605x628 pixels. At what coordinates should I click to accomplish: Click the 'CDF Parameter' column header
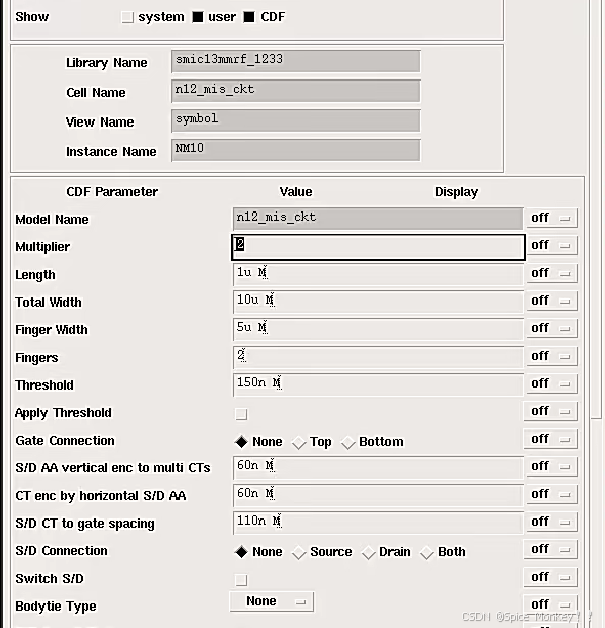(x=112, y=192)
